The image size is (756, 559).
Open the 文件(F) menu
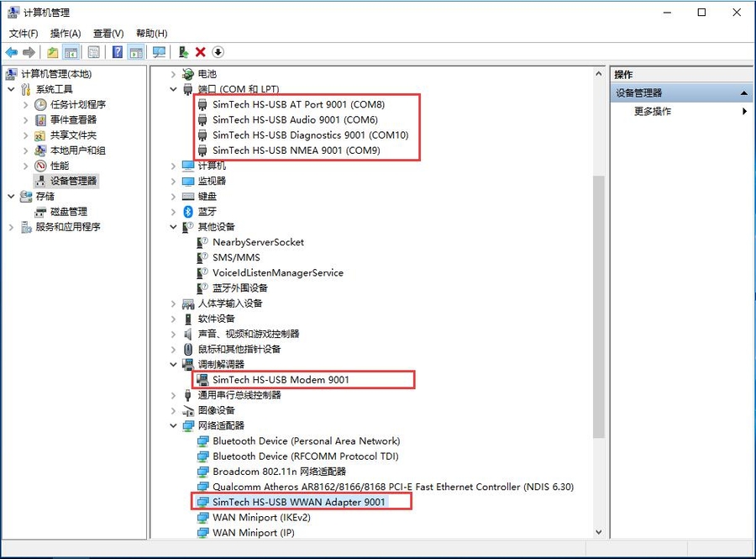coord(23,33)
